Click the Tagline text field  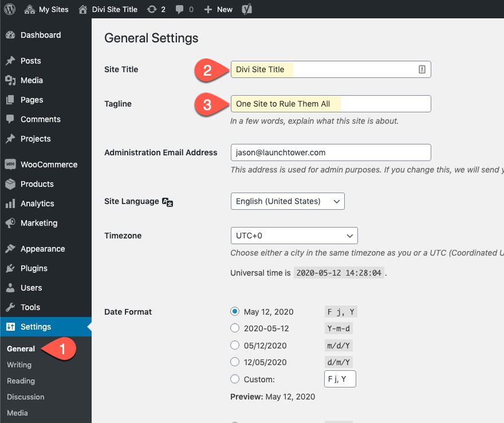(330, 104)
